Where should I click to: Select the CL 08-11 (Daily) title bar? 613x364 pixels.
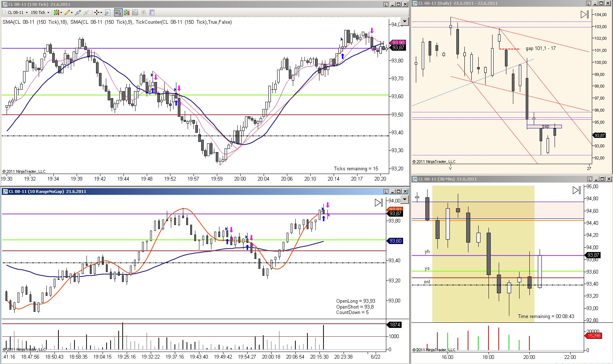[x=512, y=3]
